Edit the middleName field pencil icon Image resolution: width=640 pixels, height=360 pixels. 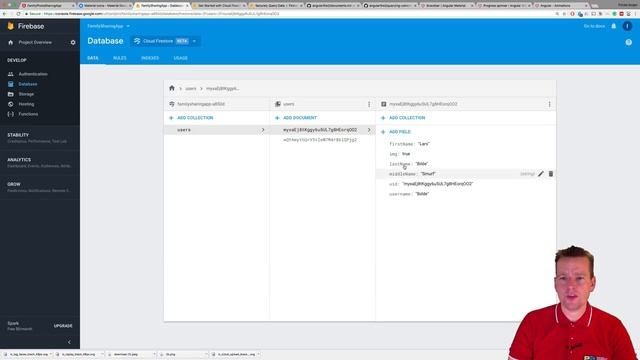540,174
